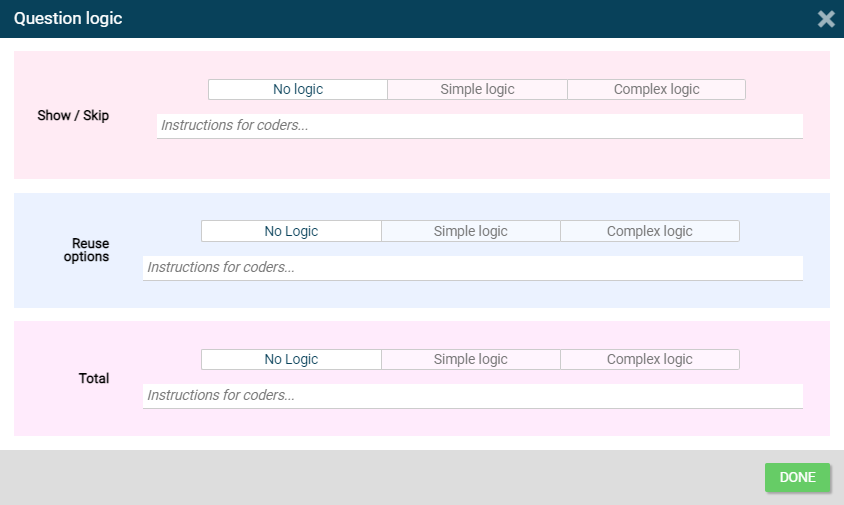The image size is (844, 505).
Task: Click empty gray footer bar left of DONE
Action: (380, 478)
